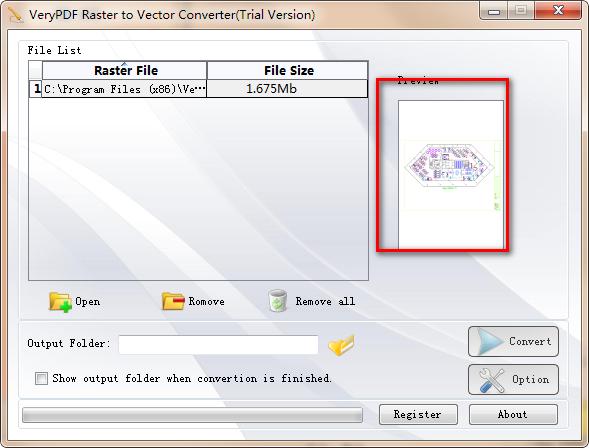Image resolution: width=589 pixels, height=448 pixels.
Task: Browse output folder with yellow folder icon
Action: (341, 344)
